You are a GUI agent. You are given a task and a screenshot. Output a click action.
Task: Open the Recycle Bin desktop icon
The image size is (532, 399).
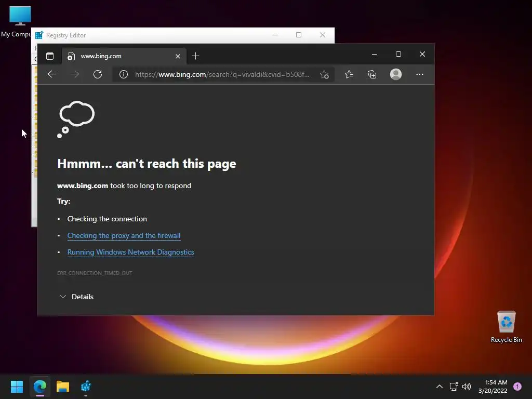click(x=507, y=327)
